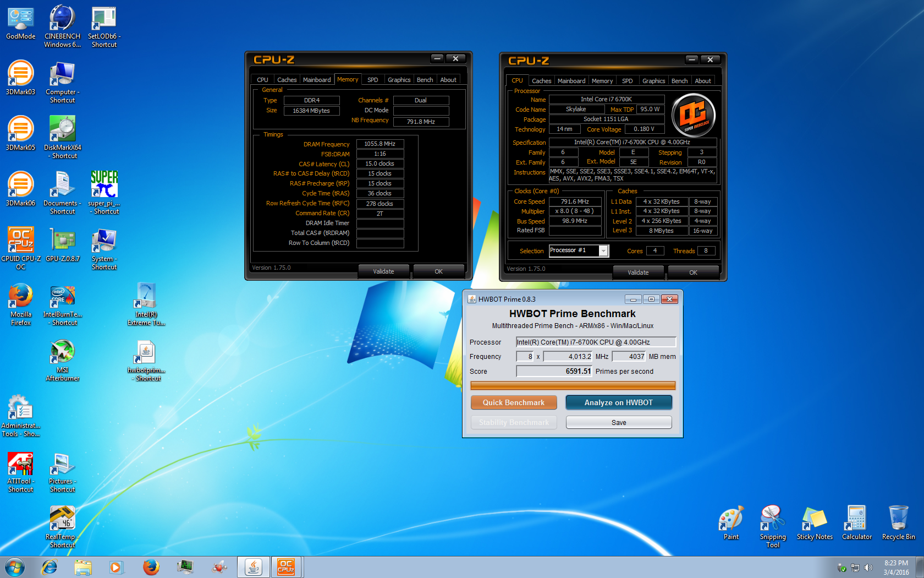Select the ATITool shortcut icon
Viewport: 924px width, 578px height.
[x=21, y=471]
